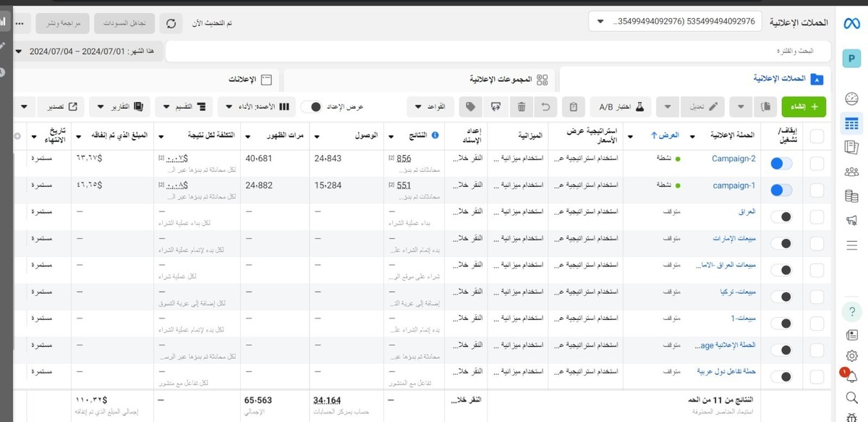Open the ad account selector dropdown
868x422 pixels.
coord(675,22)
